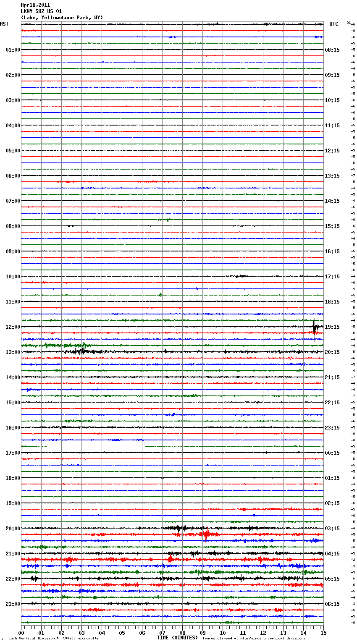The image size is (357, 644).
Task: Click the 03:15 UTC time label
Action: 332,529
